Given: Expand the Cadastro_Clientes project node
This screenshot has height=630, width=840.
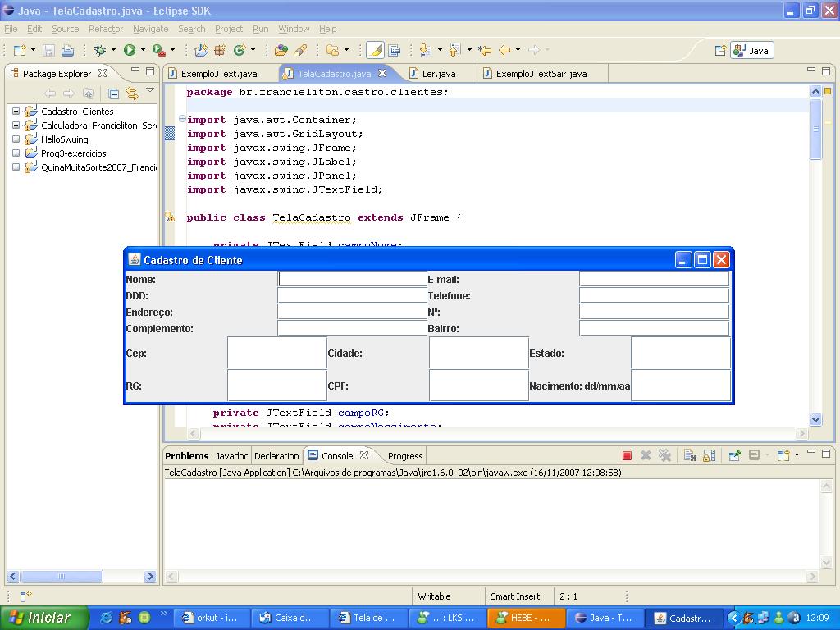Looking at the screenshot, I should [16, 112].
